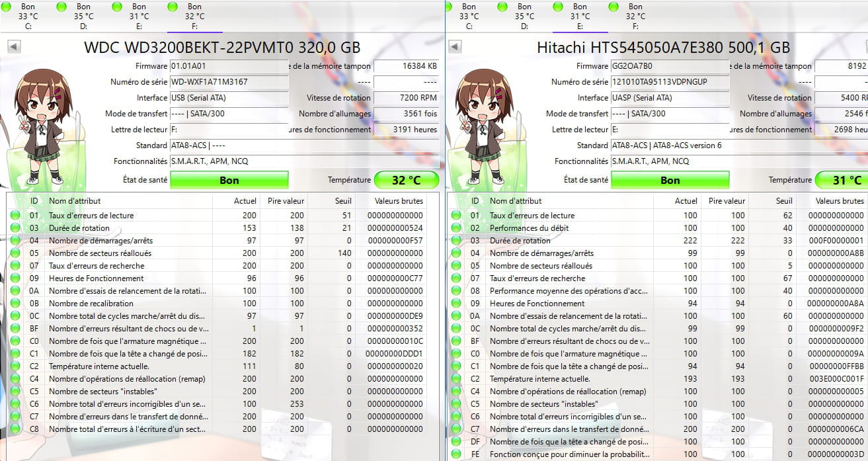Click status orb for C2 Température interne in WDC window
The width and height of the screenshot is (868, 461).
[15, 366]
